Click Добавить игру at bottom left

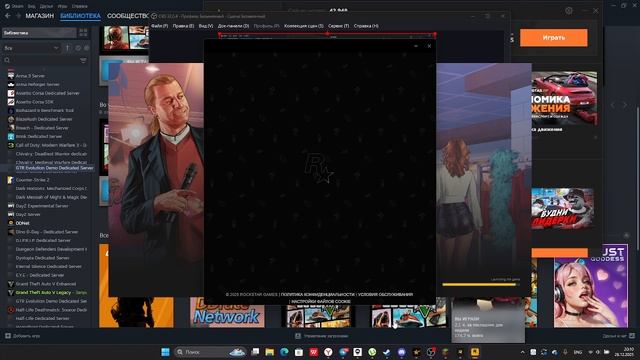[22, 336]
